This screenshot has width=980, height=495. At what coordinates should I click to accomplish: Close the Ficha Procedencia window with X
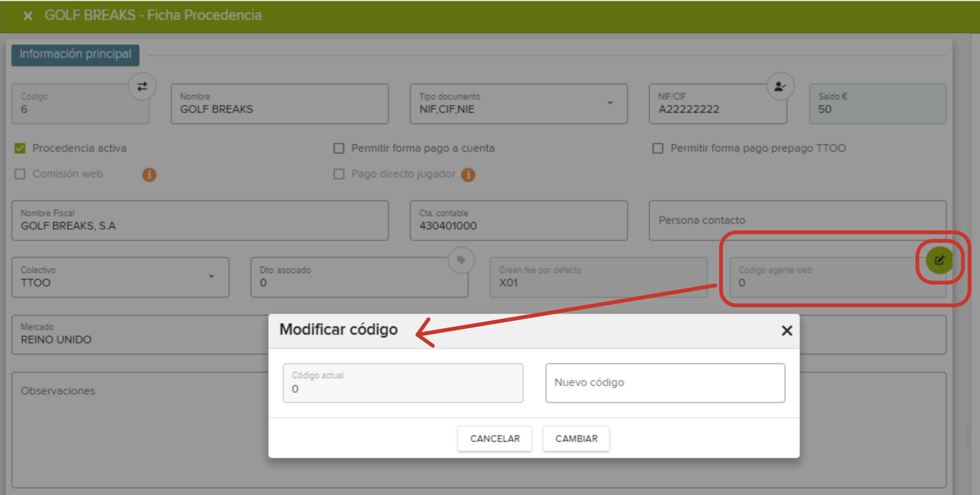[x=28, y=16]
